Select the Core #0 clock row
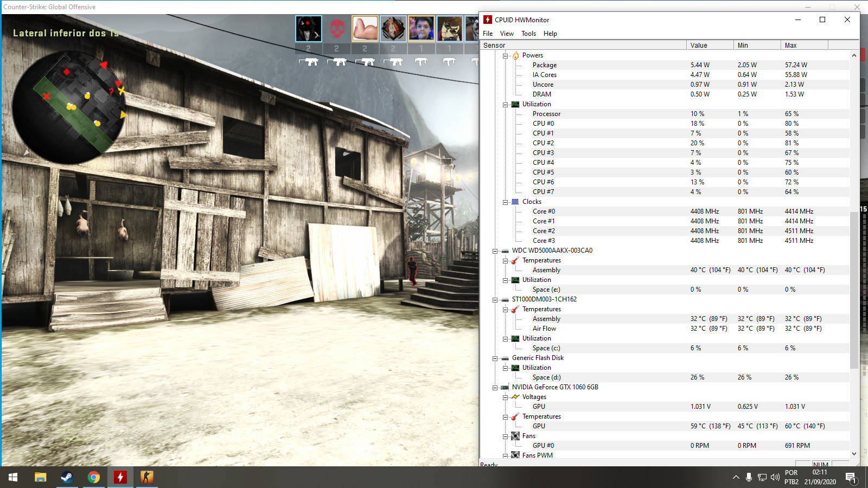Image resolution: width=868 pixels, height=488 pixels. coord(665,211)
